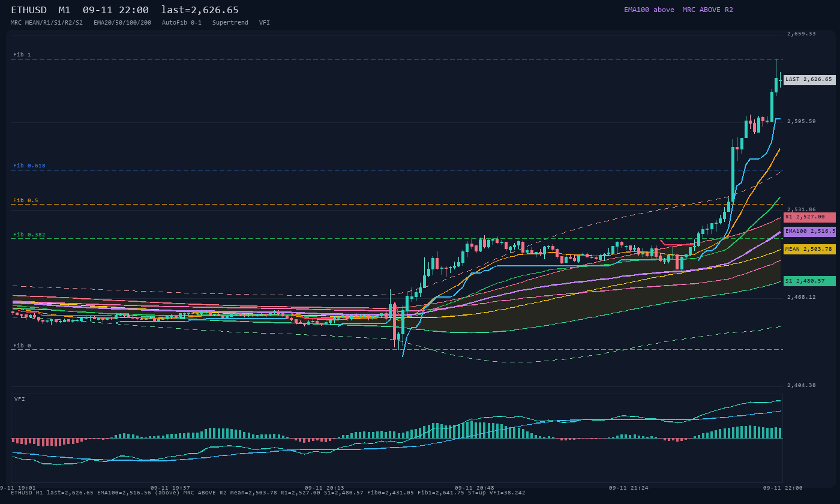Click the orange 'Fib 0.5' level label
Screen dimensions: 840x504
click(x=26, y=200)
